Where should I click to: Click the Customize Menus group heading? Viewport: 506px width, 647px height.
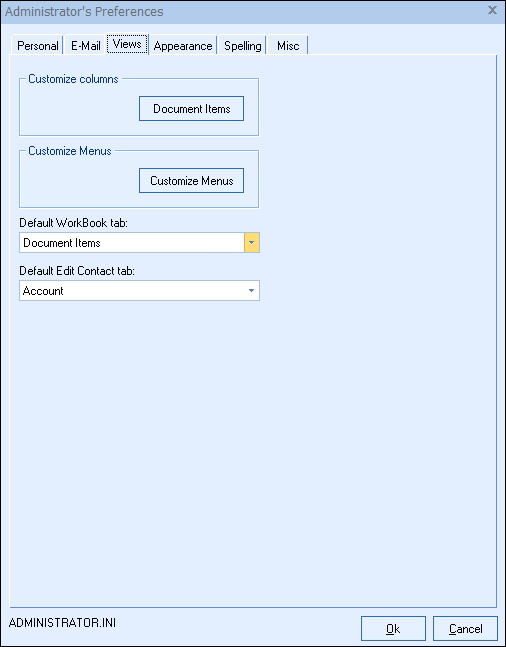(70, 151)
